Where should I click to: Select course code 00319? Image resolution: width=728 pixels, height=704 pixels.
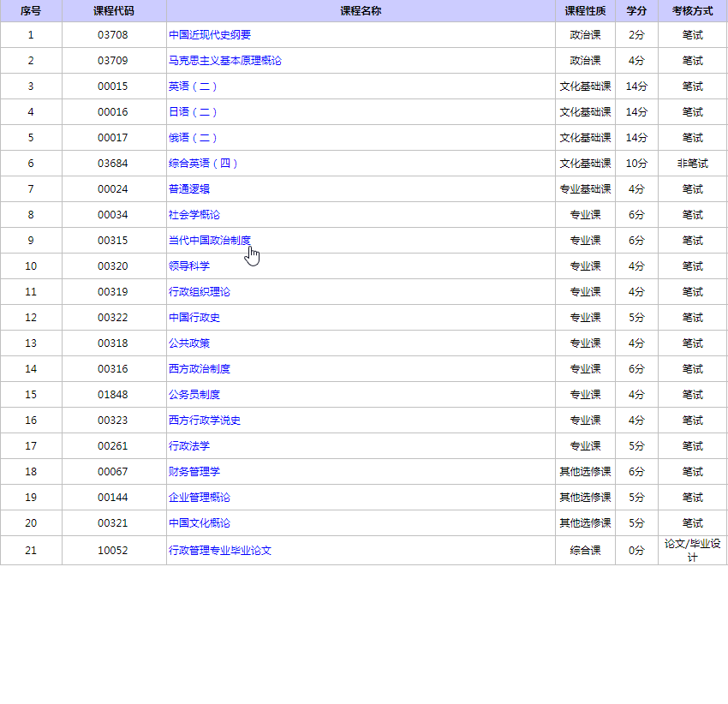click(113, 292)
